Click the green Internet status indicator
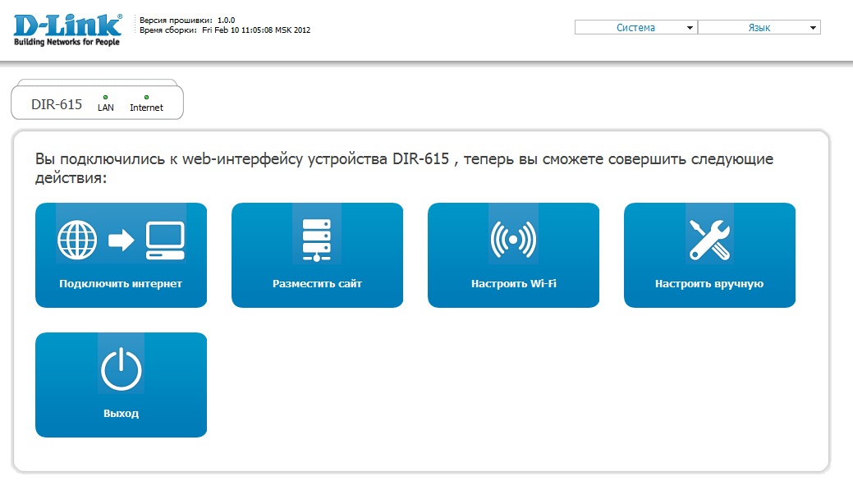 point(146,98)
